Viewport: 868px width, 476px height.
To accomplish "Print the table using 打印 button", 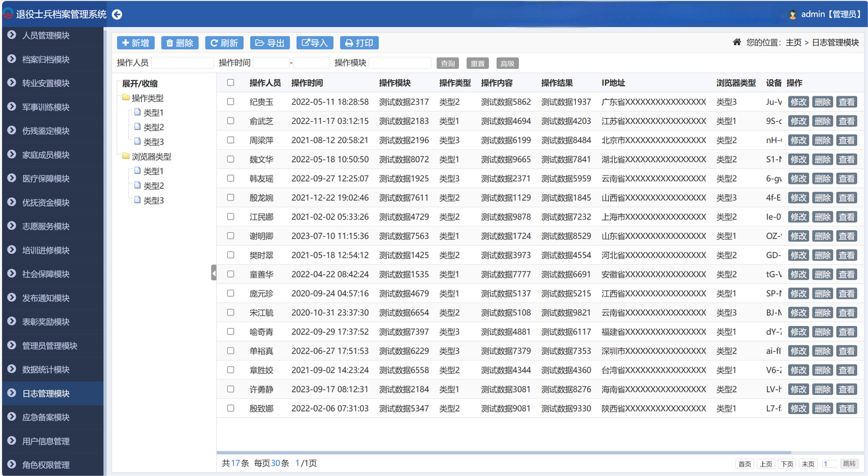I will coord(359,43).
